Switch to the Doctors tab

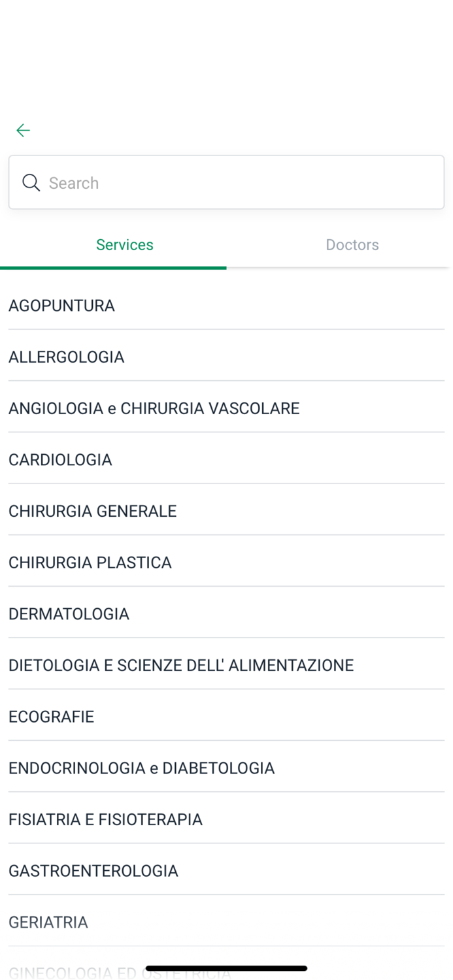point(352,245)
